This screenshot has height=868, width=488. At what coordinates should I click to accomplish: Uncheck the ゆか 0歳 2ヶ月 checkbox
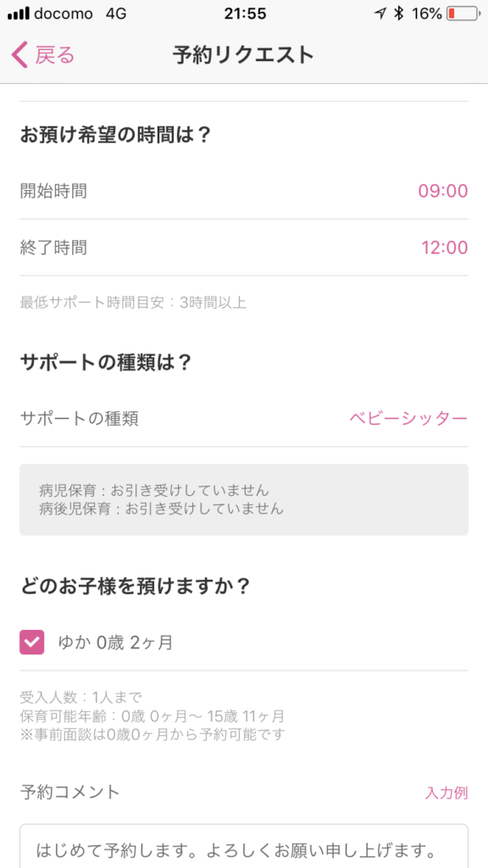tap(31, 643)
